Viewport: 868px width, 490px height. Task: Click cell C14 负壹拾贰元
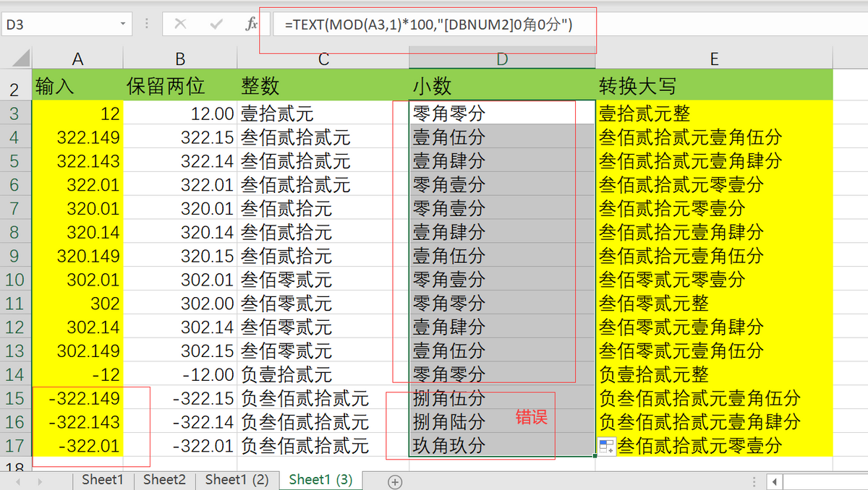point(323,374)
